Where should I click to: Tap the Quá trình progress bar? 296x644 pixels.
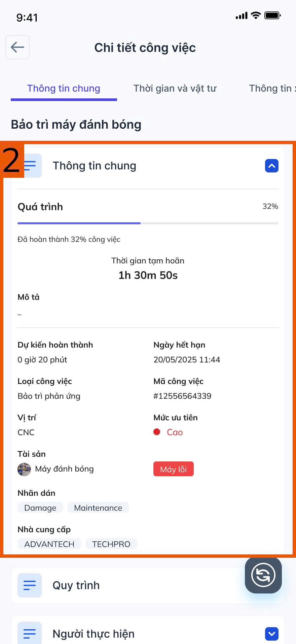(148, 223)
